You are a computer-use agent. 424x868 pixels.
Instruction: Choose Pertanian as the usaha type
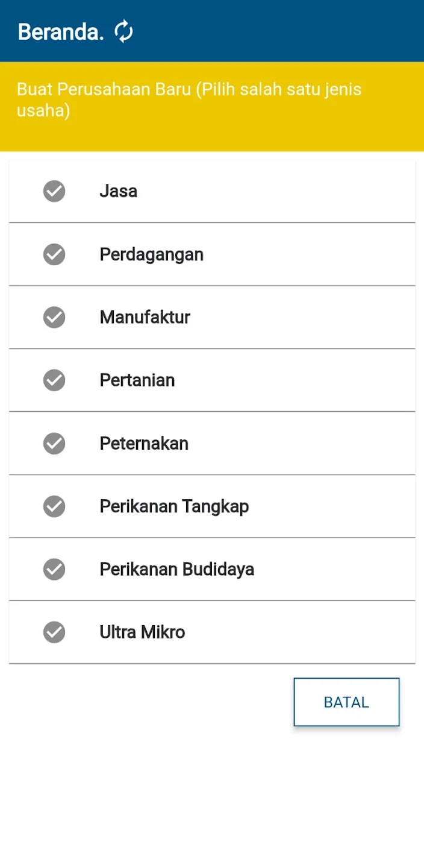tap(212, 380)
